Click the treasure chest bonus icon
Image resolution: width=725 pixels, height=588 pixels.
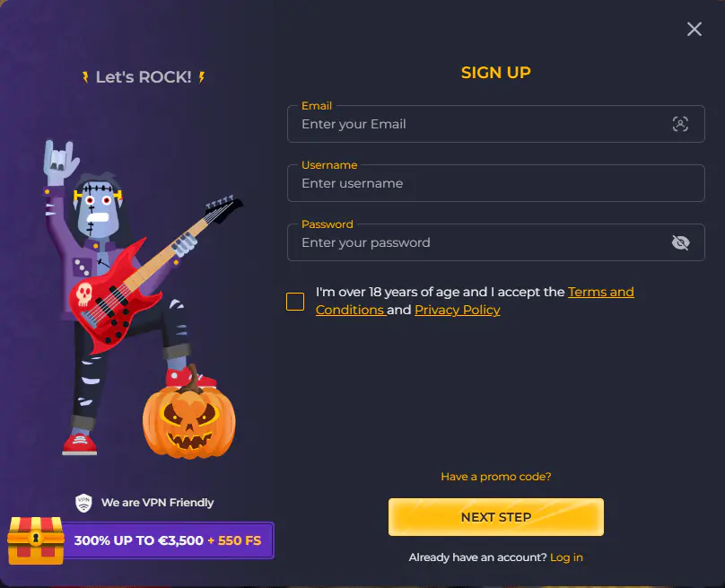36,540
